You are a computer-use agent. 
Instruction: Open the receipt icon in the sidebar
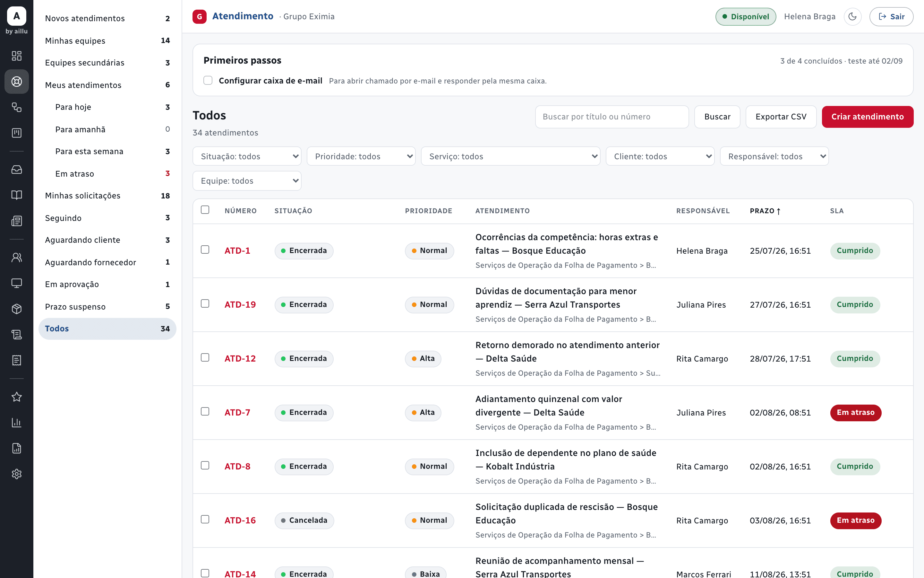(x=16, y=360)
